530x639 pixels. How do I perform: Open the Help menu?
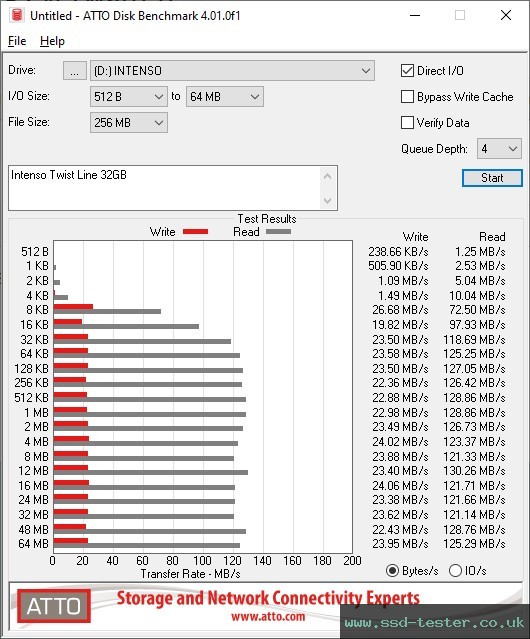(x=52, y=41)
